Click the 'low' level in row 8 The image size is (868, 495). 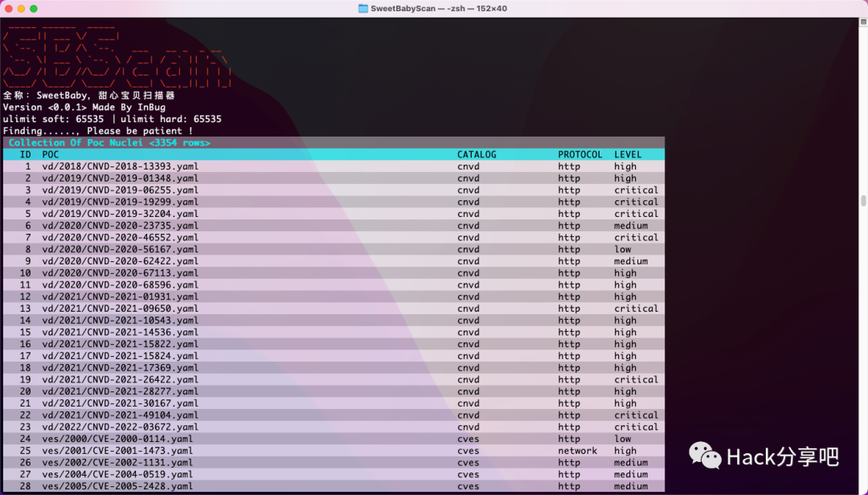(622, 249)
